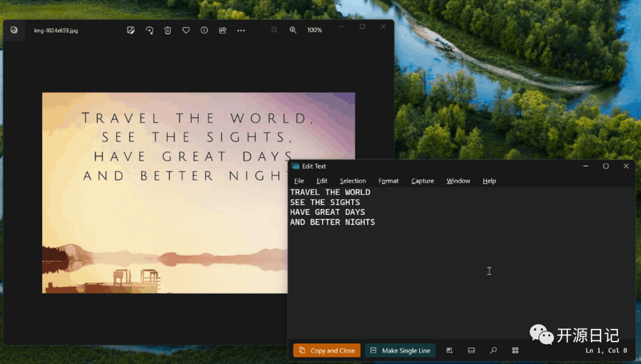Open the See more menu
The image size is (641, 364).
pos(241,30)
